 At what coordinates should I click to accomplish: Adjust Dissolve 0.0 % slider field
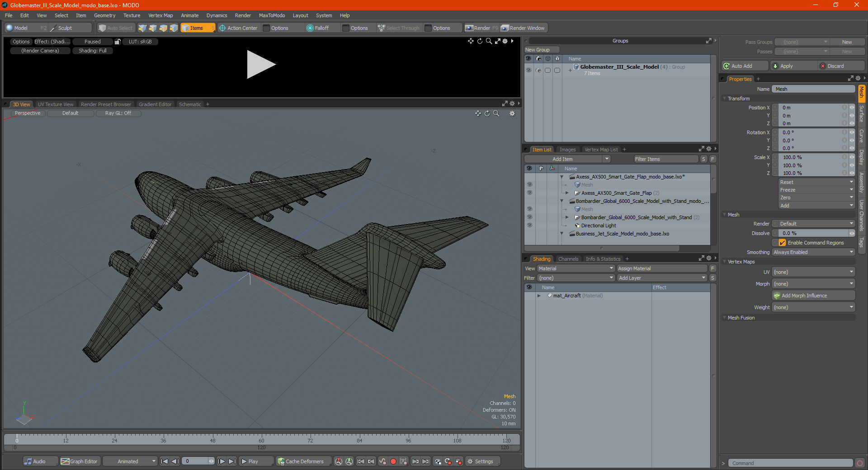tap(813, 233)
